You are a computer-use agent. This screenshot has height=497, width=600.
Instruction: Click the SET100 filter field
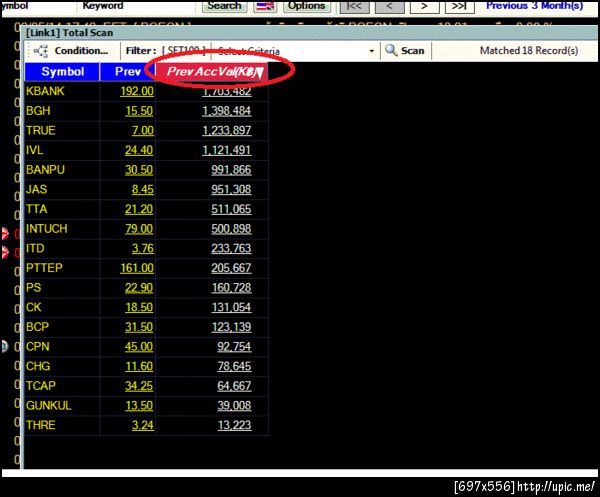click(x=184, y=51)
